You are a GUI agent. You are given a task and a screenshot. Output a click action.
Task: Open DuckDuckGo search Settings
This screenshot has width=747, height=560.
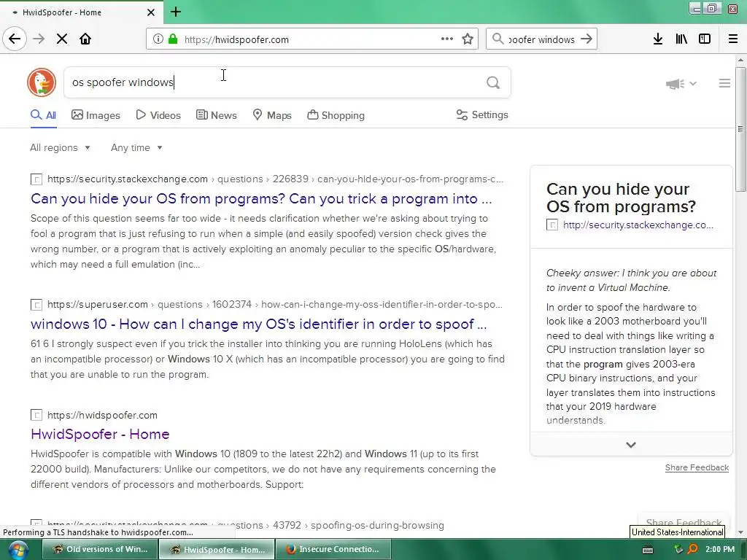click(x=482, y=114)
